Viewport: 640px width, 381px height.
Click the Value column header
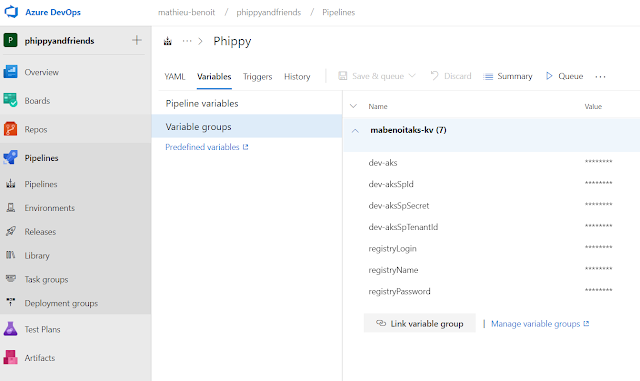coord(593,106)
